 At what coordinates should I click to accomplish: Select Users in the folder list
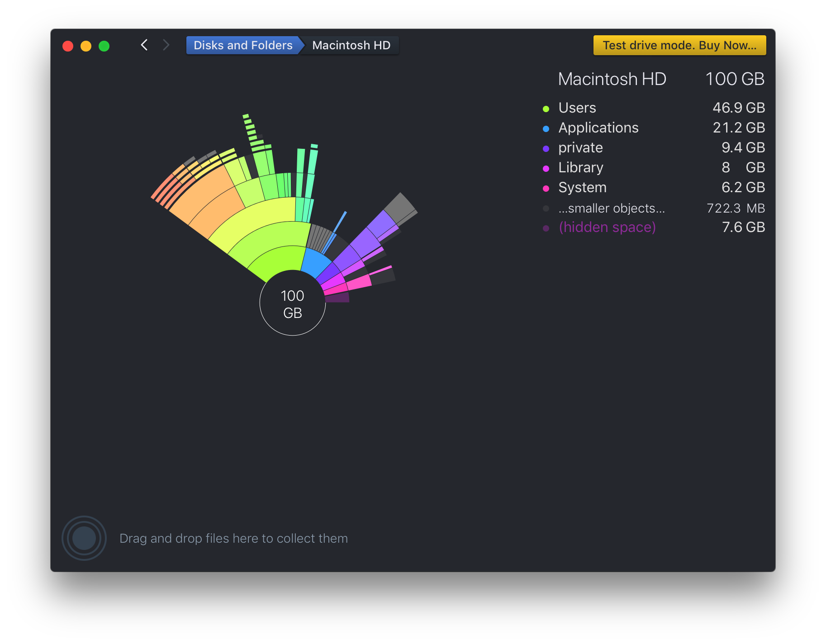[654, 108]
